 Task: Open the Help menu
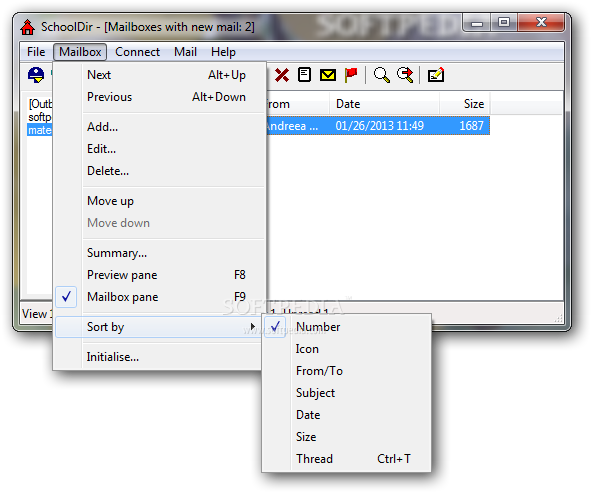point(223,52)
